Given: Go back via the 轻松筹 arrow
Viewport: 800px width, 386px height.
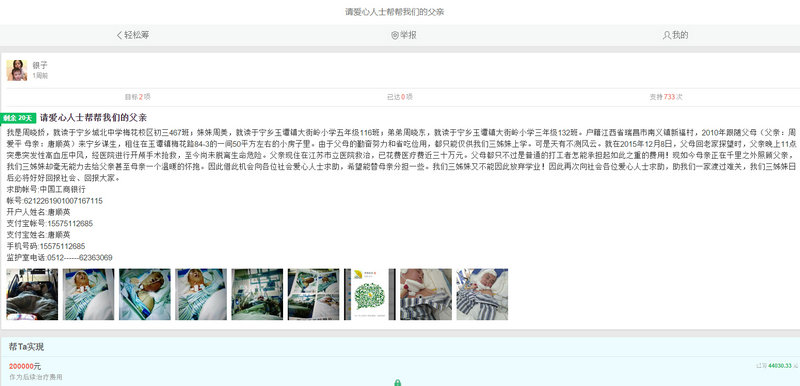Looking at the screenshot, I should (x=133, y=35).
